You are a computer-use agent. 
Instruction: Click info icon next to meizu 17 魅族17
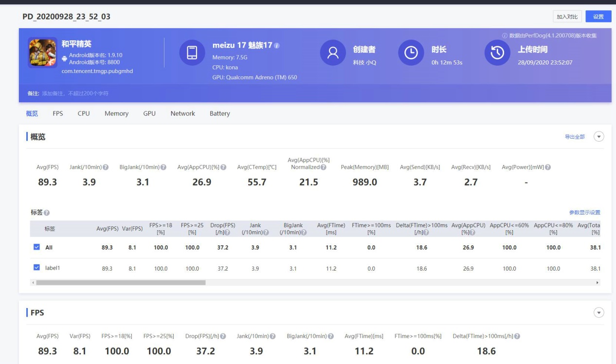coord(277,46)
